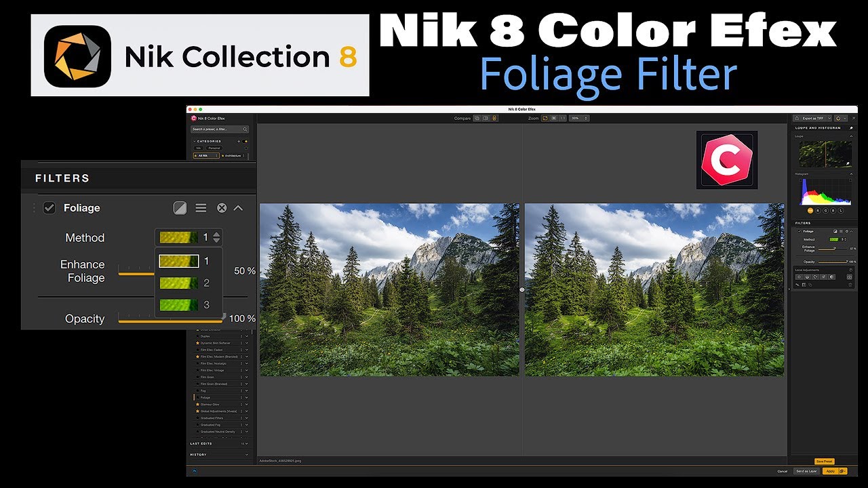The height and width of the screenshot is (488, 868).
Task: Select Film Efex: Vintage filter
Action: tap(212, 370)
